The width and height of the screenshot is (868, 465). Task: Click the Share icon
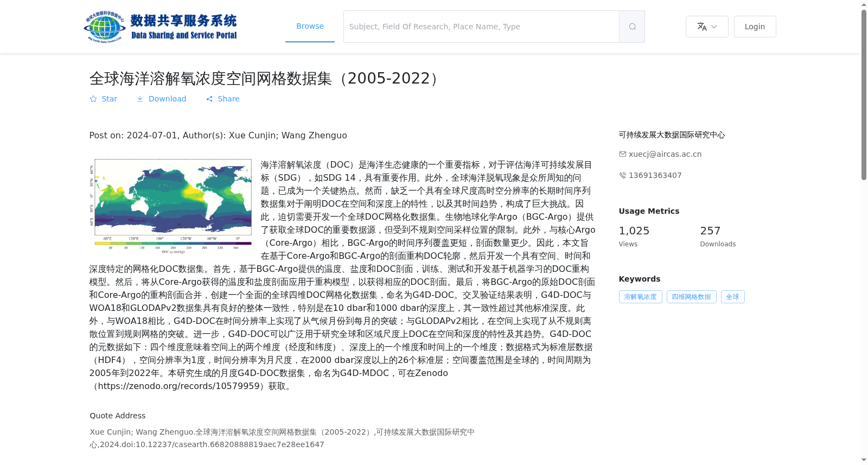(209, 99)
